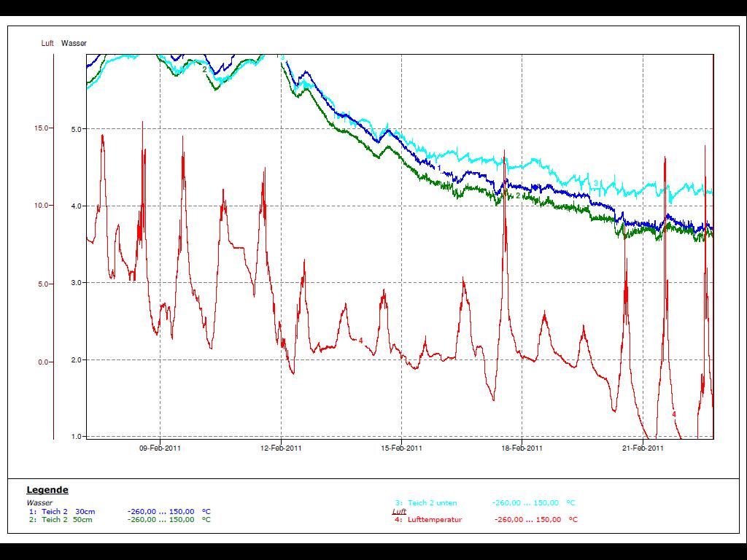Select legend entry Teich 2 unten
The image size is (747, 560).
tap(433, 503)
